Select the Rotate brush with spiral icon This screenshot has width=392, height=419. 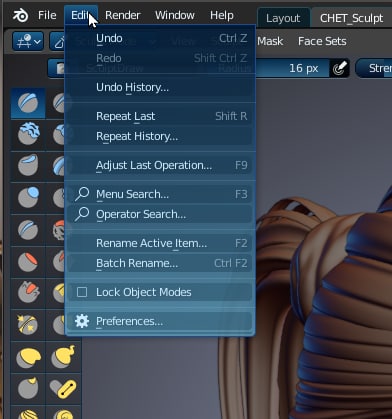(63, 413)
